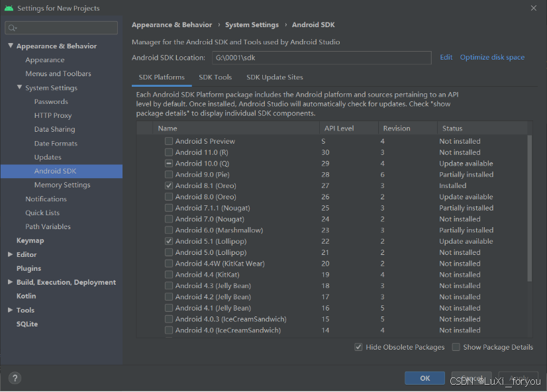Collapse the Appearance & Behavior tree node
This screenshot has width=547, height=392.
pos(11,46)
